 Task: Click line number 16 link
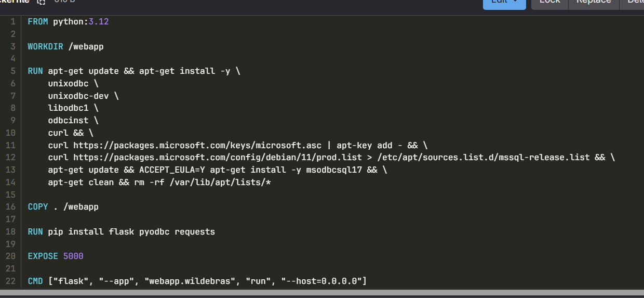(x=10, y=207)
